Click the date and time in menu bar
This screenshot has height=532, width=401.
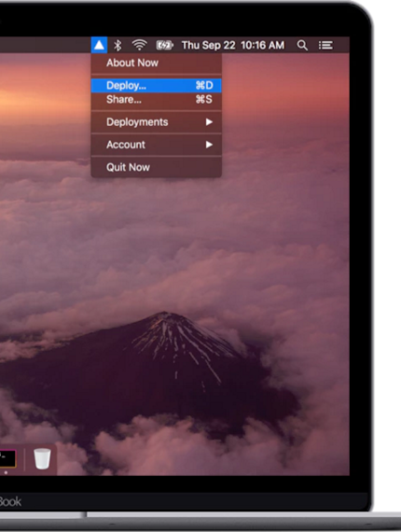tap(233, 45)
